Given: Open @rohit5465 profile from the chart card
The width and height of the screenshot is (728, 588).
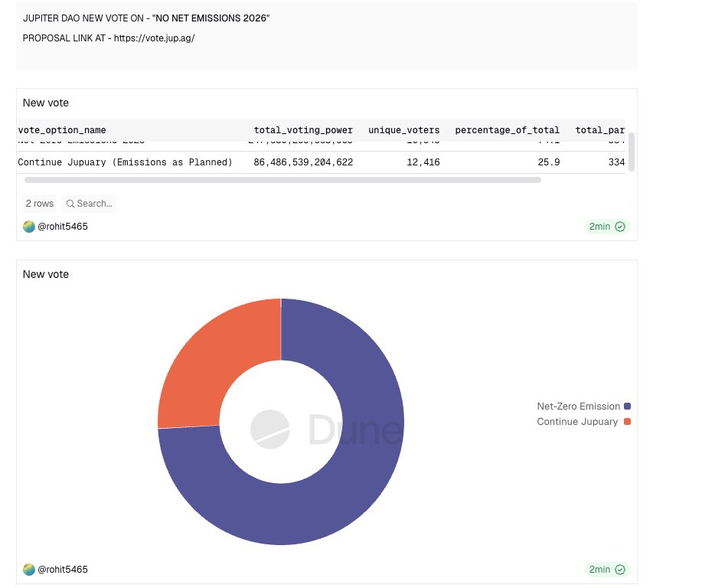Looking at the screenshot, I should 63,570.
